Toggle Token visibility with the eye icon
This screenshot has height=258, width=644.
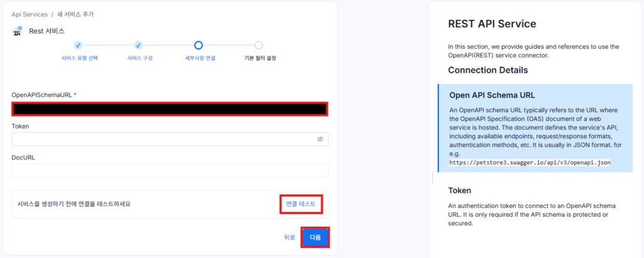[x=319, y=139]
